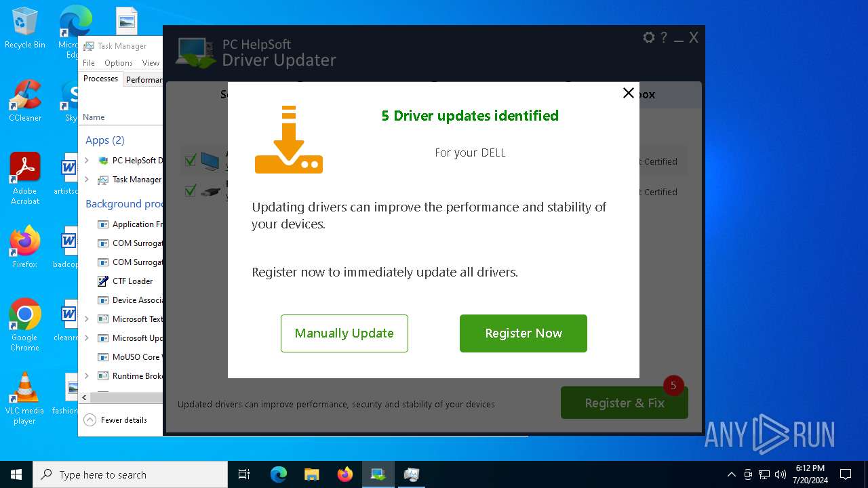Open the Driver Updater settings gear
The height and width of the screenshot is (488, 868).
point(649,38)
